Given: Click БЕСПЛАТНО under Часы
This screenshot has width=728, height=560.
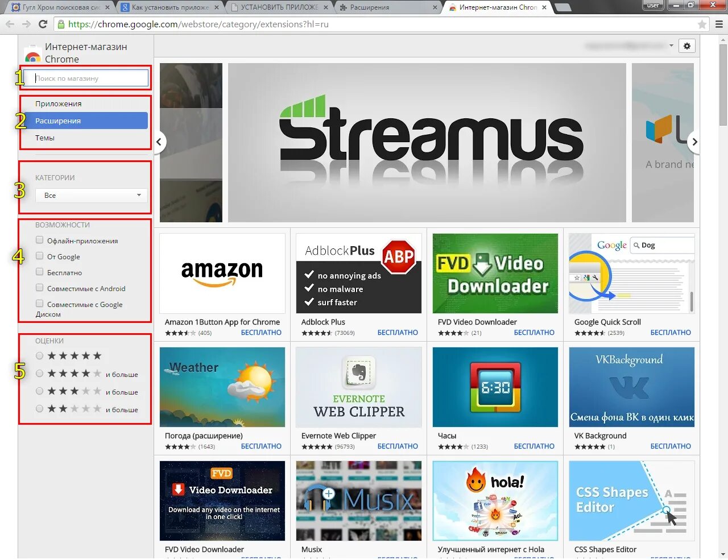Looking at the screenshot, I should click(534, 446).
